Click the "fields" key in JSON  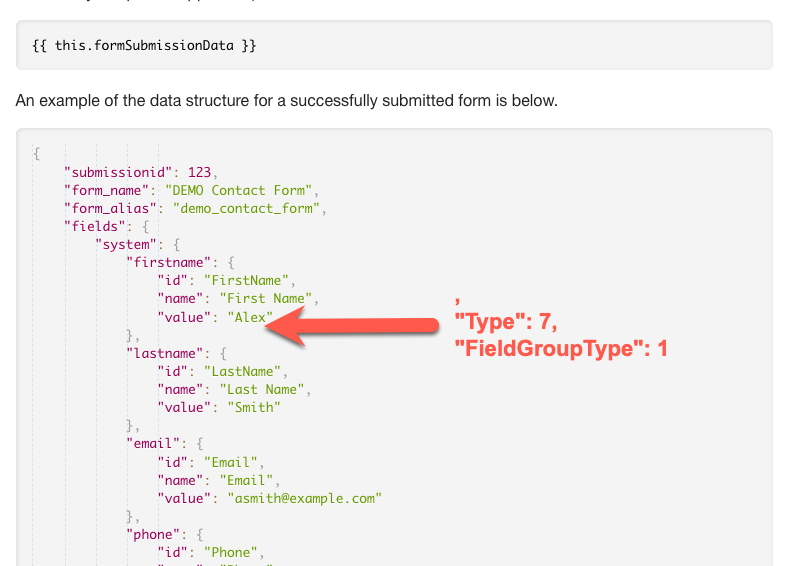point(95,227)
